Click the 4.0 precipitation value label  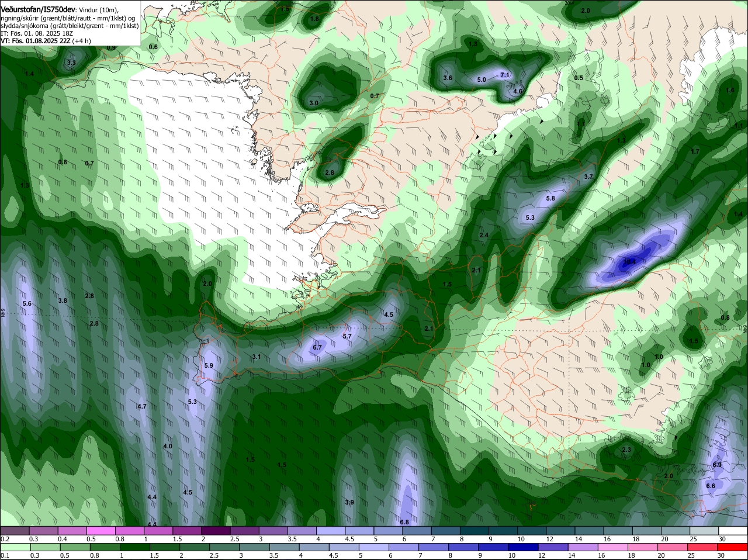(168, 446)
